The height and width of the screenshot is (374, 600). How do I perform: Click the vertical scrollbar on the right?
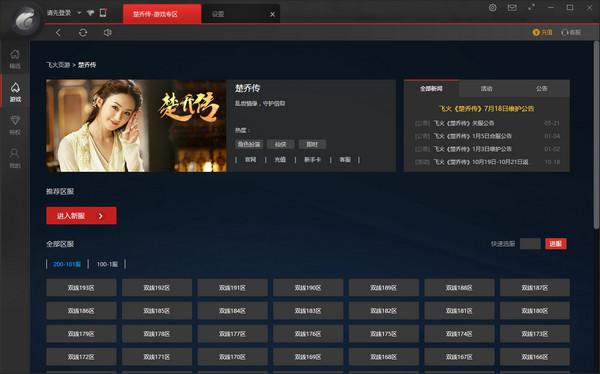[x=596, y=135]
